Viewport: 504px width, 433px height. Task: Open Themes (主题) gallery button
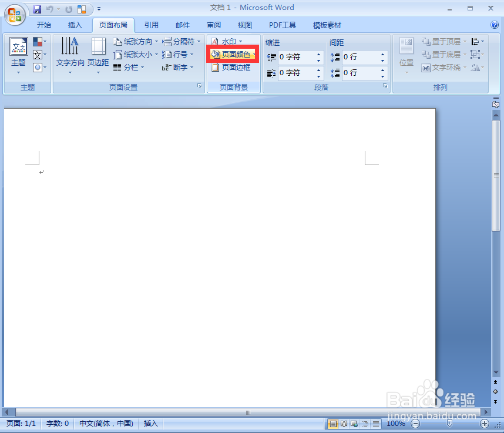[18, 55]
